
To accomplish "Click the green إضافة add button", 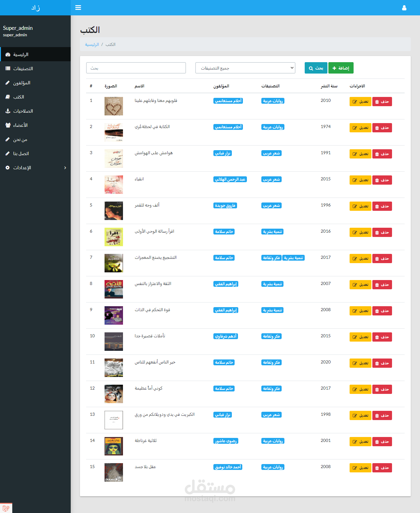I will 341,68.
